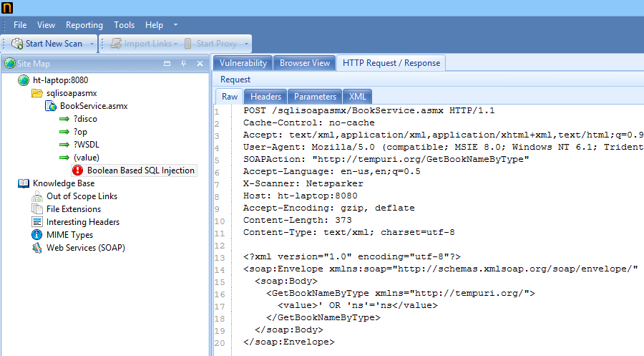Open toolbar overflow arrow after Start Proxy
The height and width of the screenshot is (356, 644).
[x=245, y=44]
